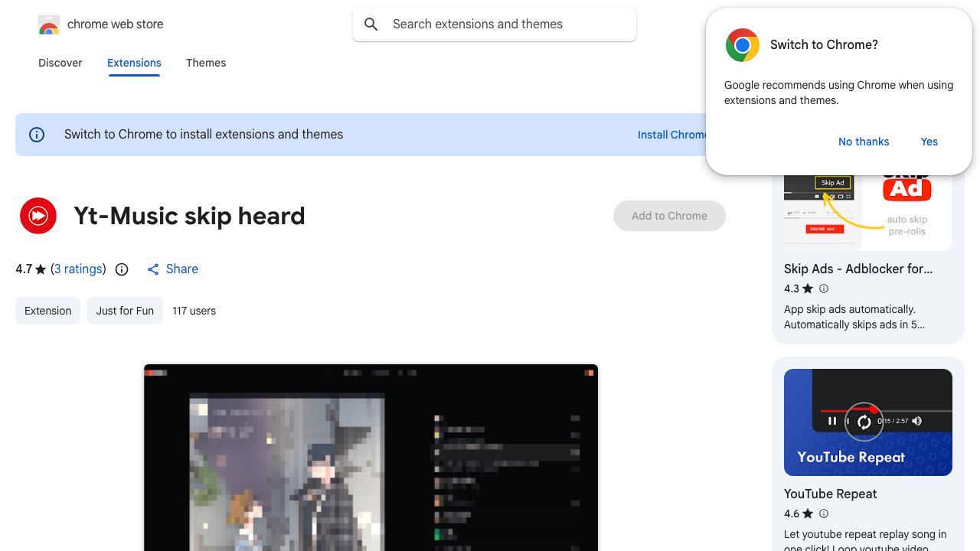
Task: Open the 3 ratings link
Action: click(78, 269)
